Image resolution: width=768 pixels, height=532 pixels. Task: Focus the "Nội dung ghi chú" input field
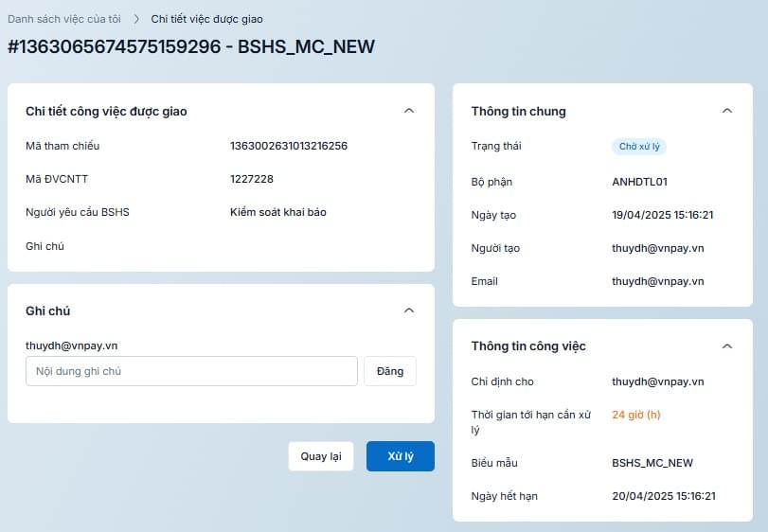[x=191, y=371]
